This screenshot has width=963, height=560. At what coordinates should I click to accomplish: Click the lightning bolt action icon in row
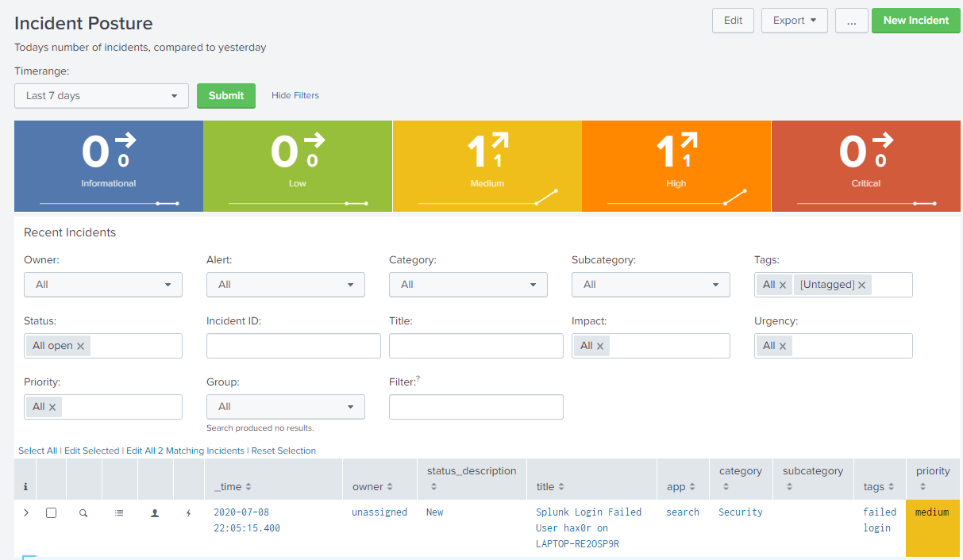(x=188, y=513)
